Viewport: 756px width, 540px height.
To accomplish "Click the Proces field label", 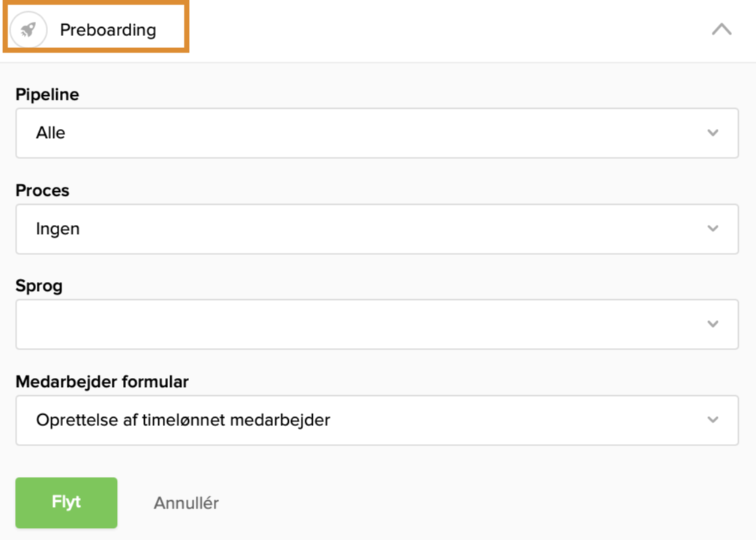I will pyautogui.click(x=42, y=190).
